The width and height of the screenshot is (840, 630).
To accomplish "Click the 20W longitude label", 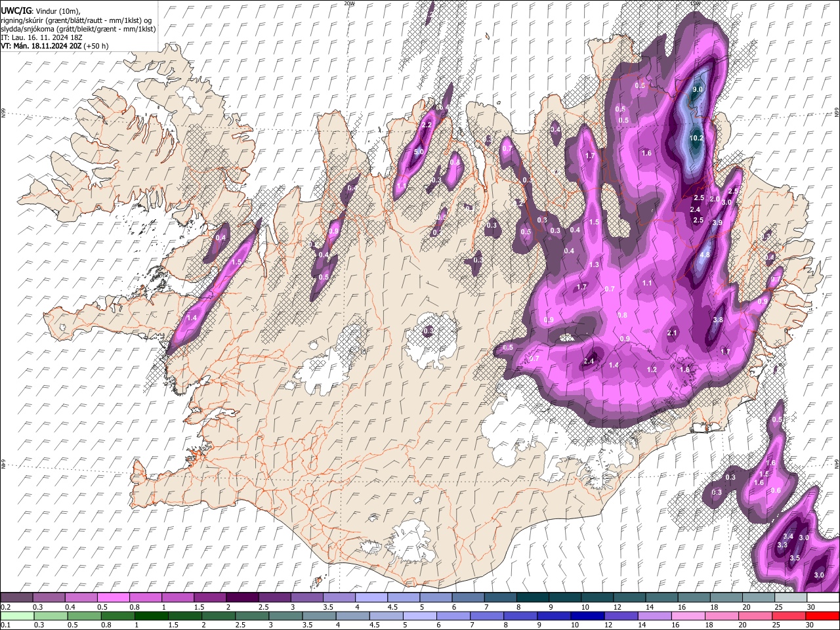I will tap(349, 3).
